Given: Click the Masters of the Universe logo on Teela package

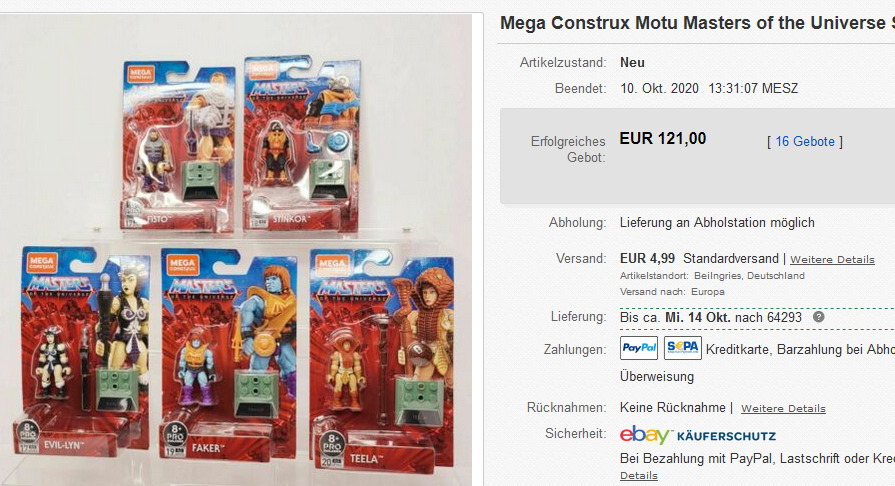Looking at the screenshot, I should pyautogui.click(x=352, y=290).
